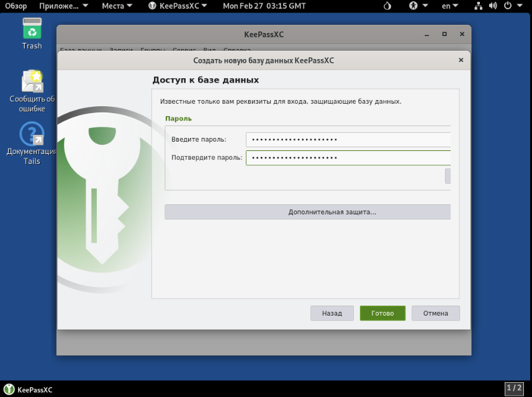Click the Tor onion status icon
The image size is (532, 397).
pos(387,6)
